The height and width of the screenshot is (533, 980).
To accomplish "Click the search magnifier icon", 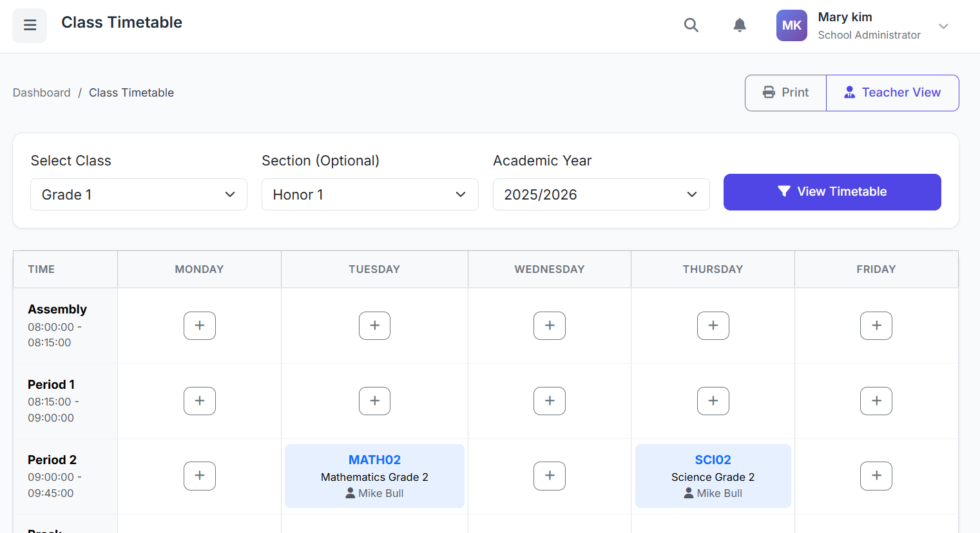I will coord(691,25).
